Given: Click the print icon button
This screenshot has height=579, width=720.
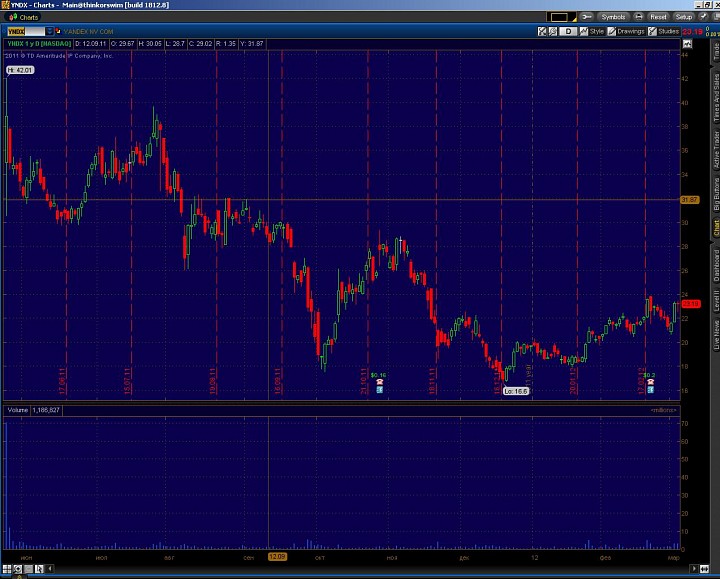Looking at the screenshot, I should [x=639, y=17].
